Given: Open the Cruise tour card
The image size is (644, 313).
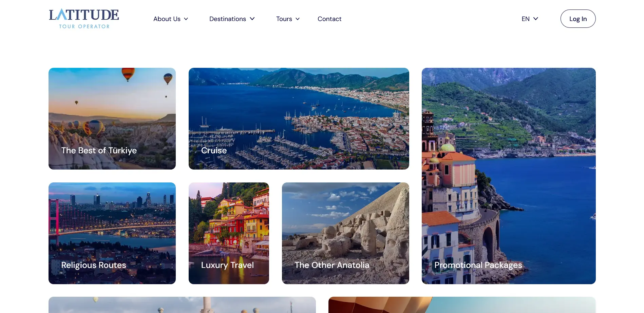Looking at the screenshot, I should coord(299,119).
